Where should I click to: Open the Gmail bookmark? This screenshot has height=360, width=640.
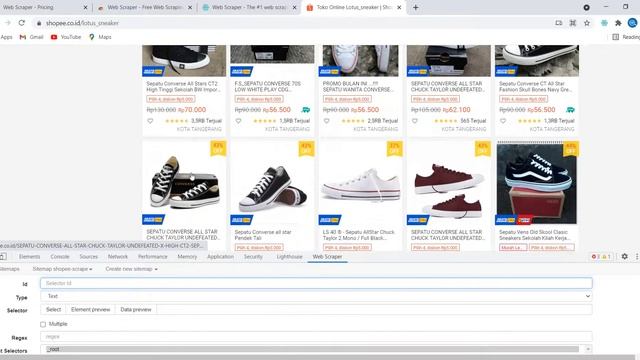[31, 37]
